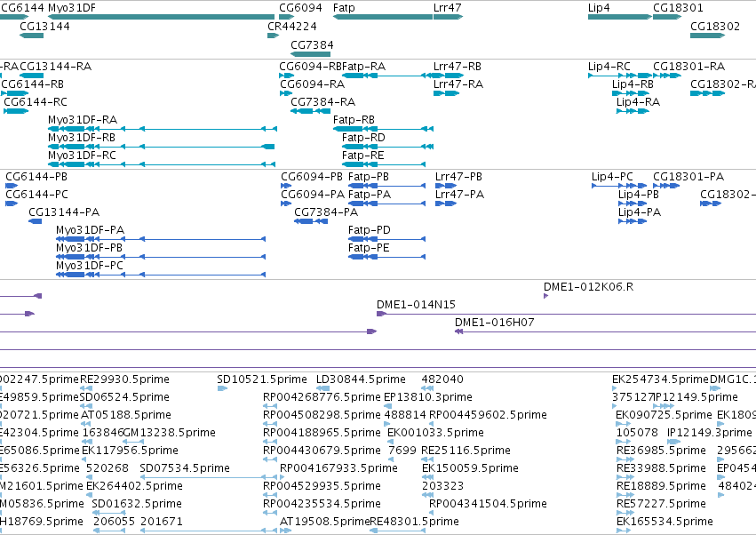Click transcript Lip4-RC

click(x=620, y=76)
